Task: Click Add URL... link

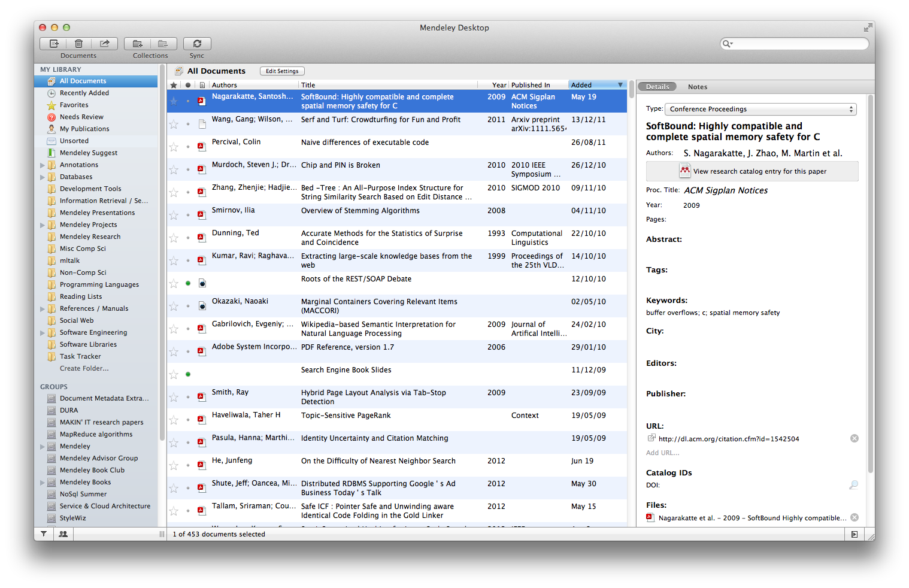Action: pyautogui.click(x=662, y=453)
